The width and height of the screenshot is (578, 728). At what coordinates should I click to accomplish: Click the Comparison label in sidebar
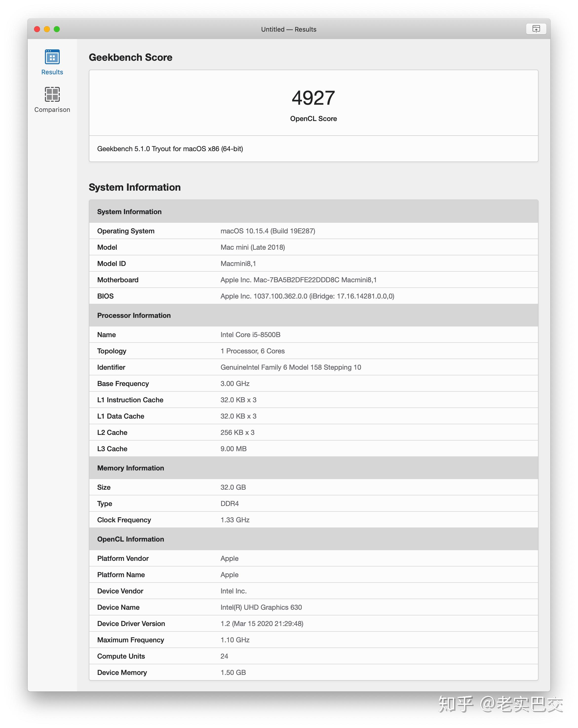tap(52, 109)
